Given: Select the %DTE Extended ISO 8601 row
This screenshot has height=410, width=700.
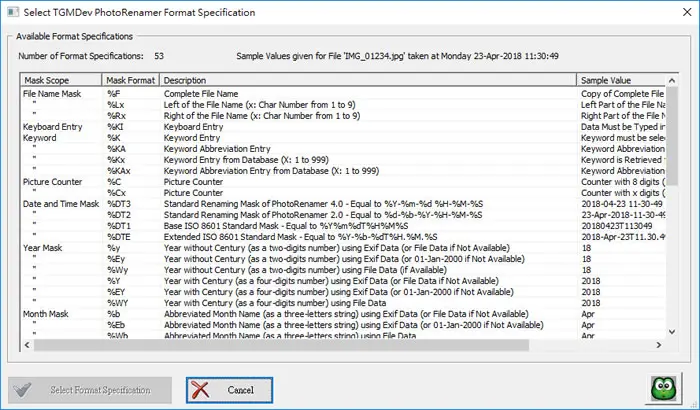Looking at the screenshot, I should [x=343, y=237].
